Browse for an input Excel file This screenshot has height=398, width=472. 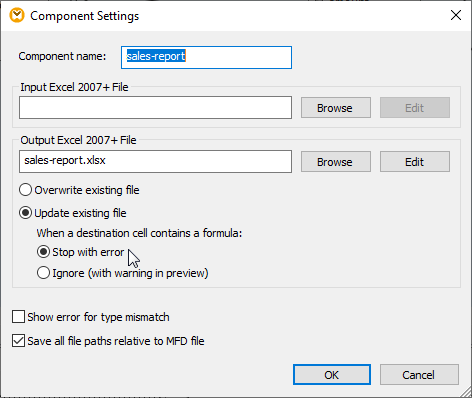(336, 108)
